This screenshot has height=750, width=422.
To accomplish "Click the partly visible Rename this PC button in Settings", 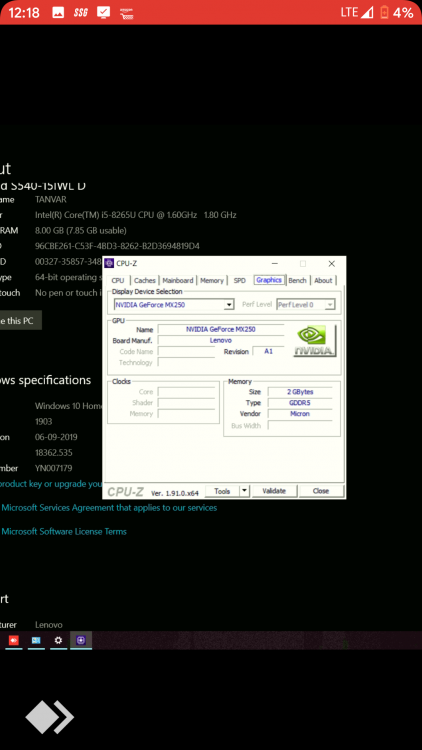I will point(21,320).
